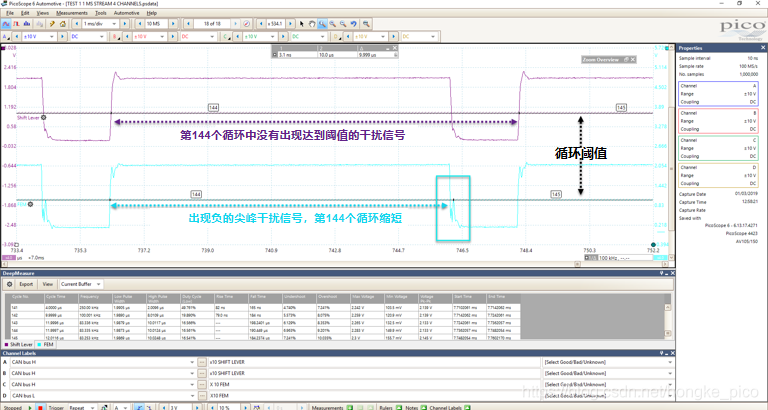The image size is (768, 410).
Task: Click the x10 SHIFT LEVER field in row A
Action: [x=374, y=362]
